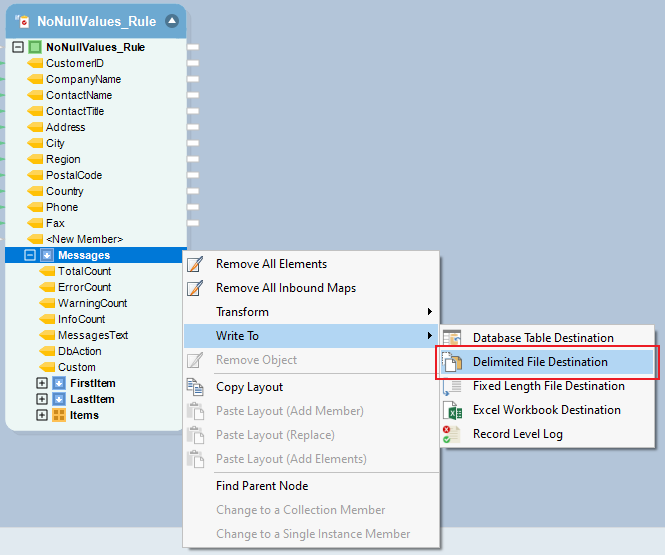Click the output port next to Country
The height and width of the screenshot is (555, 665).
(193, 191)
